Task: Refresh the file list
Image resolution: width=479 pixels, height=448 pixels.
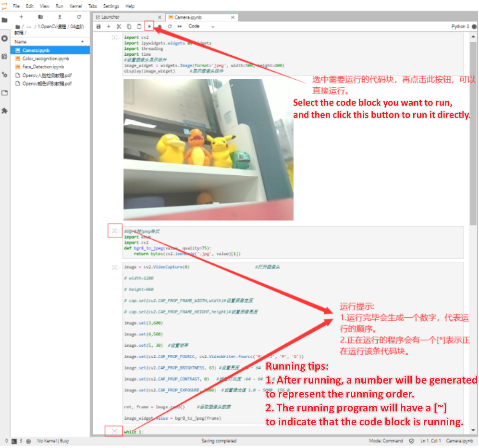Action: point(79,17)
